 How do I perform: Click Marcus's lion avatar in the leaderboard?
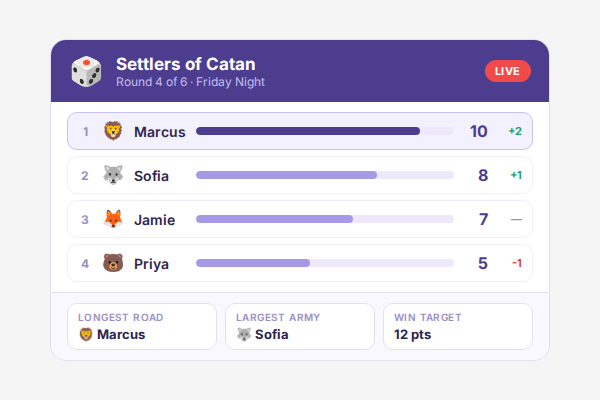pyautogui.click(x=113, y=131)
